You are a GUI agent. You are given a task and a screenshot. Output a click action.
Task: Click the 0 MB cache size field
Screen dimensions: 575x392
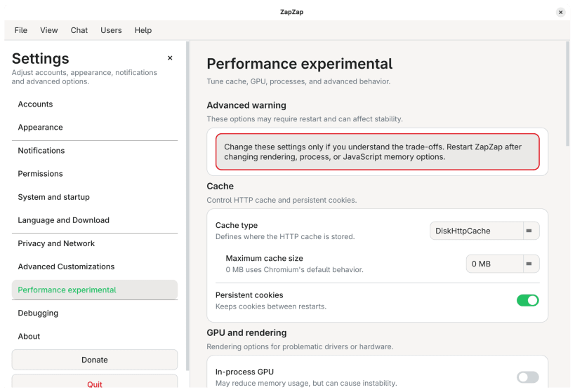pyautogui.click(x=495, y=264)
